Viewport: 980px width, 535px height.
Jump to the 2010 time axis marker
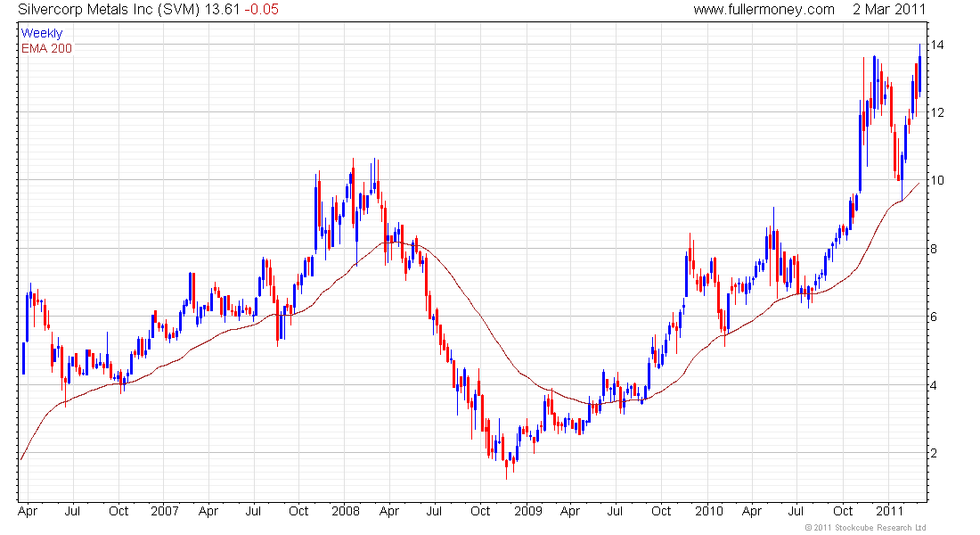pyautogui.click(x=708, y=511)
